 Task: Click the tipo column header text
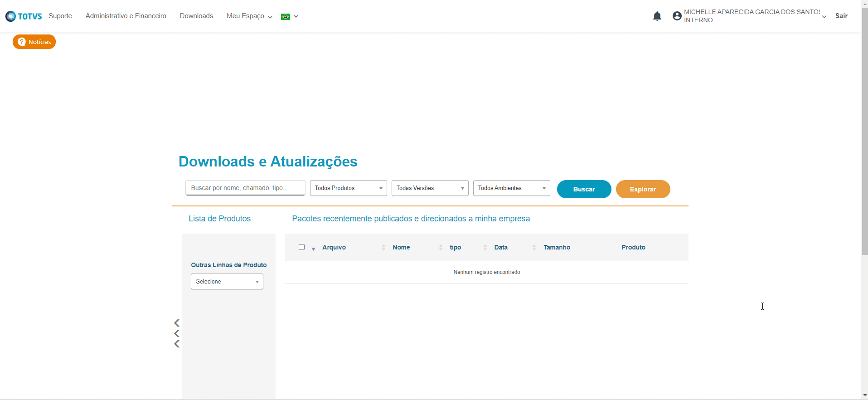click(x=455, y=247)
